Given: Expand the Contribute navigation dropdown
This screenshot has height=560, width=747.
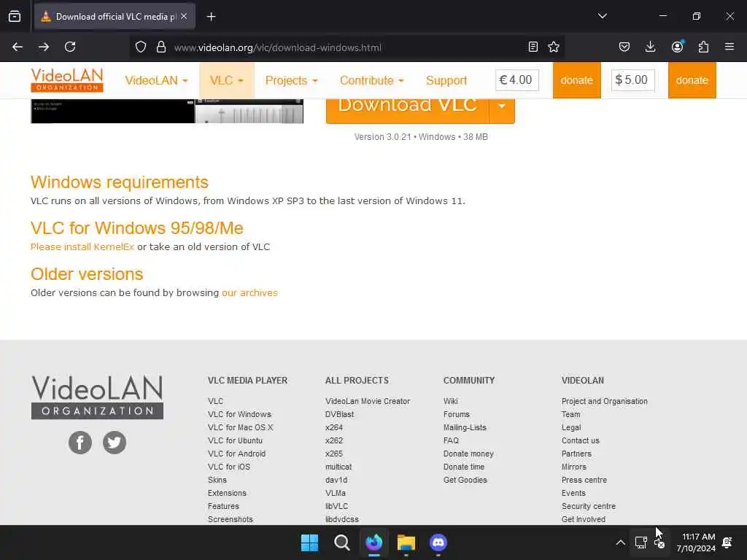Looking at the screenshot, I should 371,80.
